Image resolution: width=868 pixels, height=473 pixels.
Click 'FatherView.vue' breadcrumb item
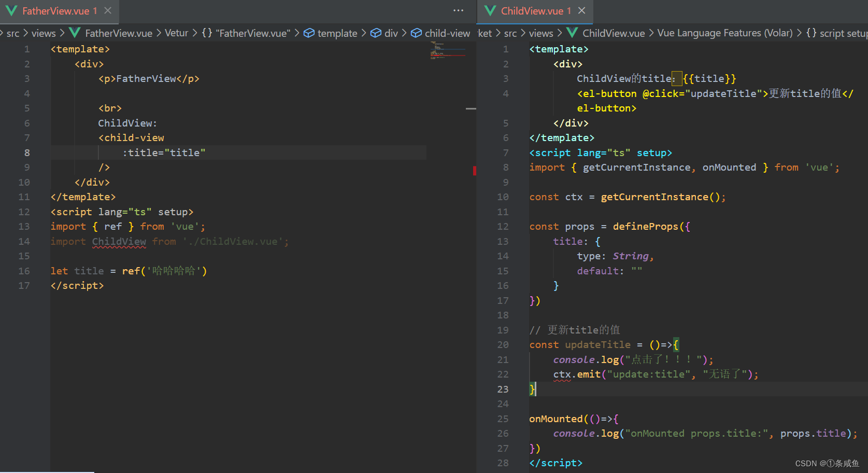point(119,33)
